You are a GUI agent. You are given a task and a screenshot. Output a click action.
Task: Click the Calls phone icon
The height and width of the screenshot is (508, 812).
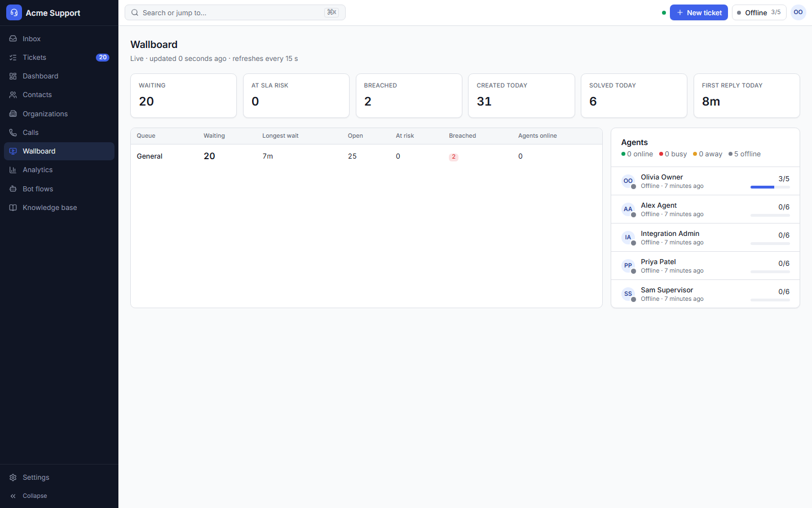[x=13, y=133]
